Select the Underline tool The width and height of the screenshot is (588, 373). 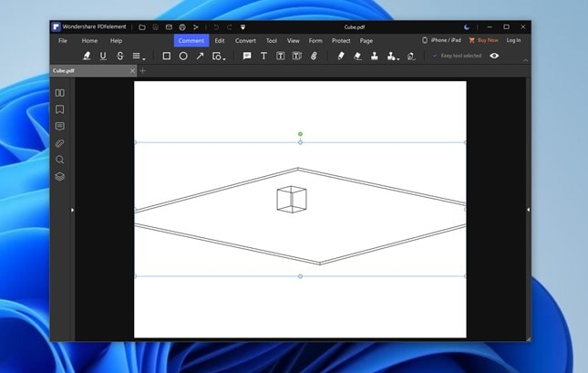point(103,56)
